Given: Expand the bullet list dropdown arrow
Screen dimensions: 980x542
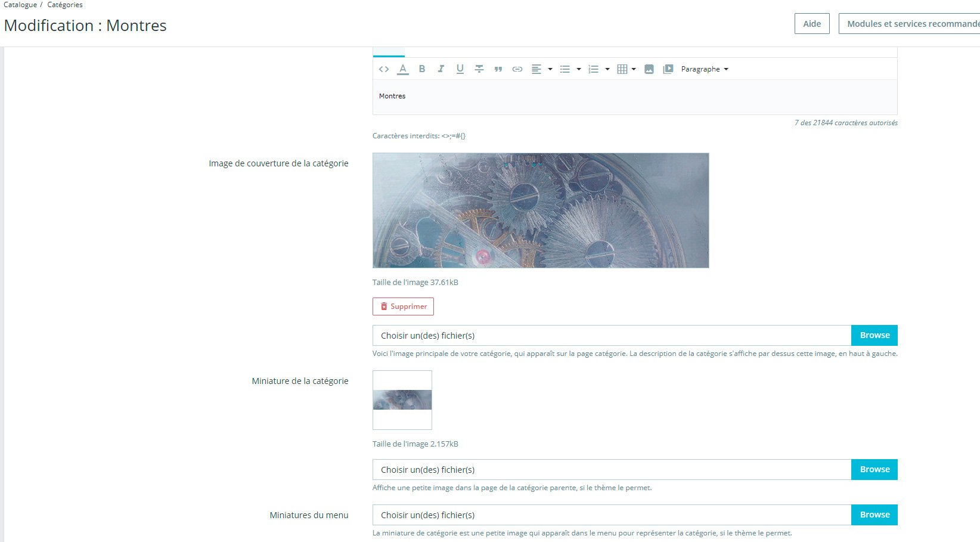Looking at the screenshot, I should pyautogui.click(x=579, y=69).
